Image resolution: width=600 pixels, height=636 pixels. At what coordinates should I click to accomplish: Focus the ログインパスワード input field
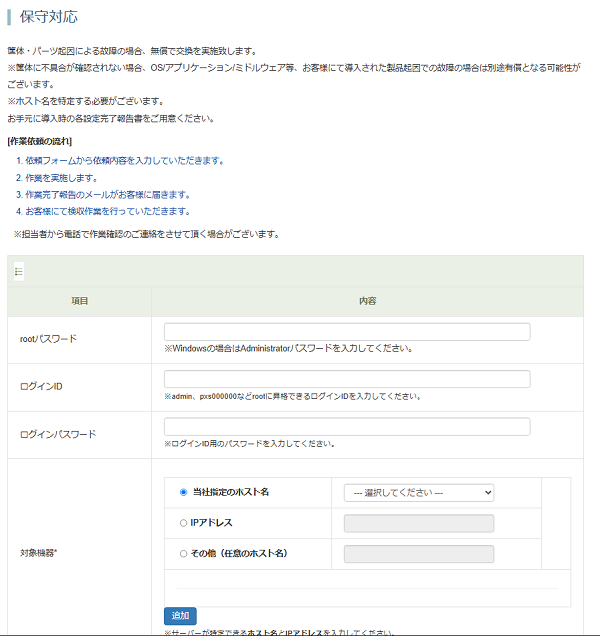(347, 427)
